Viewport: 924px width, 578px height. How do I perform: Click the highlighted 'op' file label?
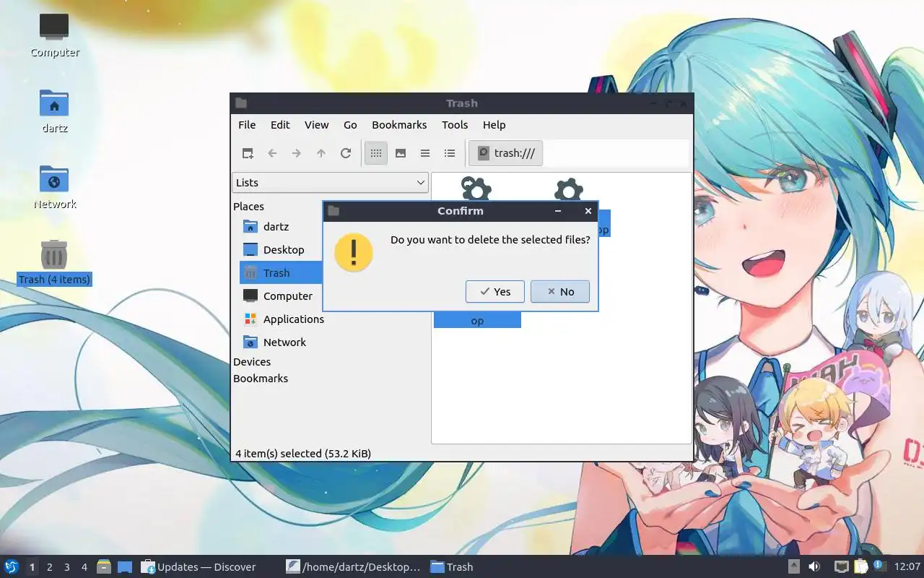477,321
